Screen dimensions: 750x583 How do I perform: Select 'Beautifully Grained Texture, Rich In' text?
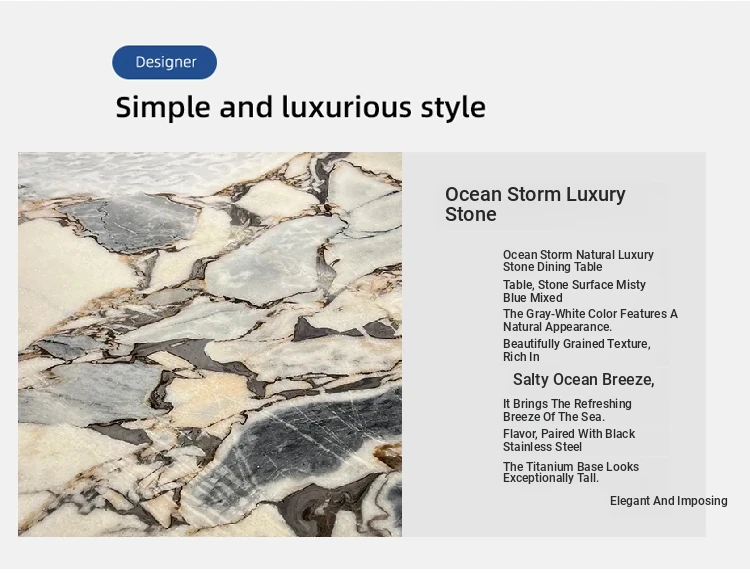[576, 350]
